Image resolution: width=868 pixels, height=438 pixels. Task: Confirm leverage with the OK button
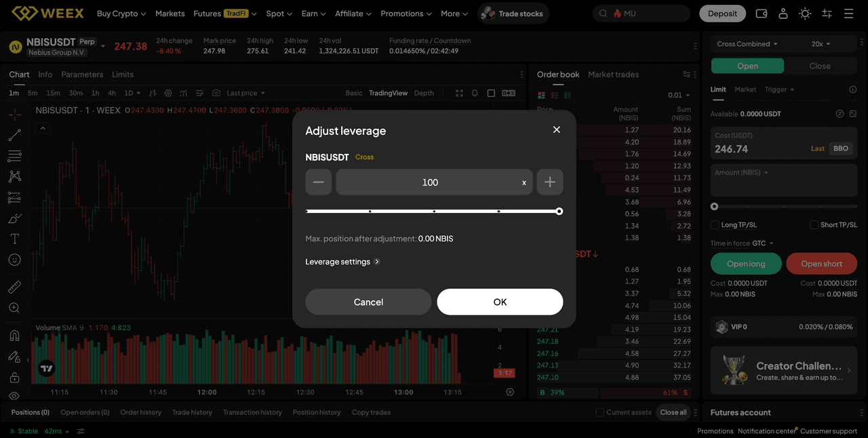(x=500, y=302)
